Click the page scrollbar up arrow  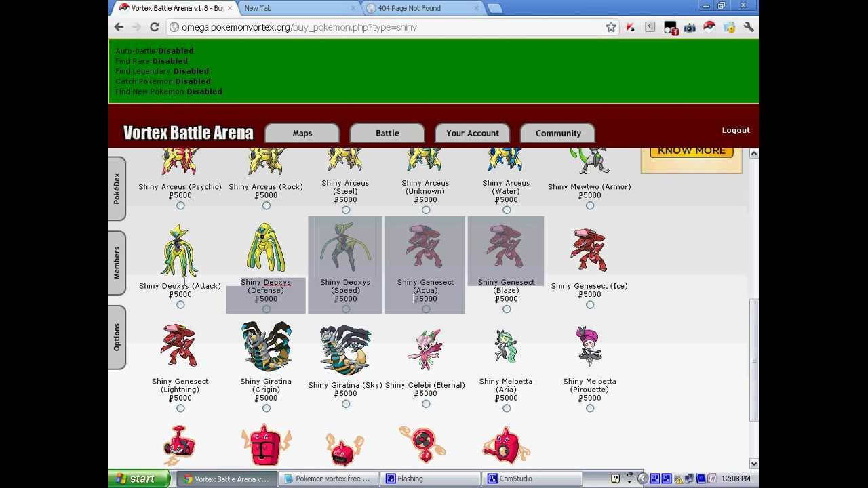click(x=754, y=154)
